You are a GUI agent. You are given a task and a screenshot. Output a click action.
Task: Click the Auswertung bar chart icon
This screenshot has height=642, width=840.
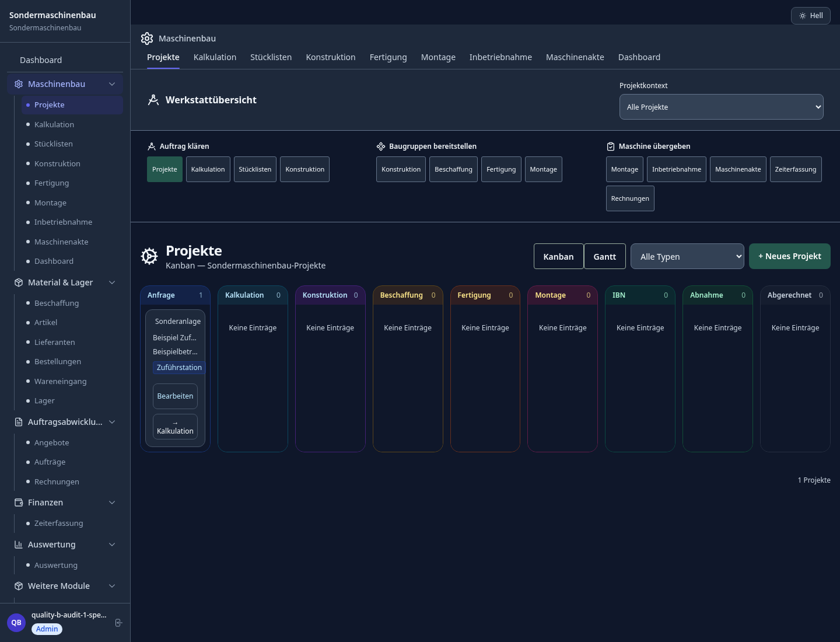coord(19,545)
